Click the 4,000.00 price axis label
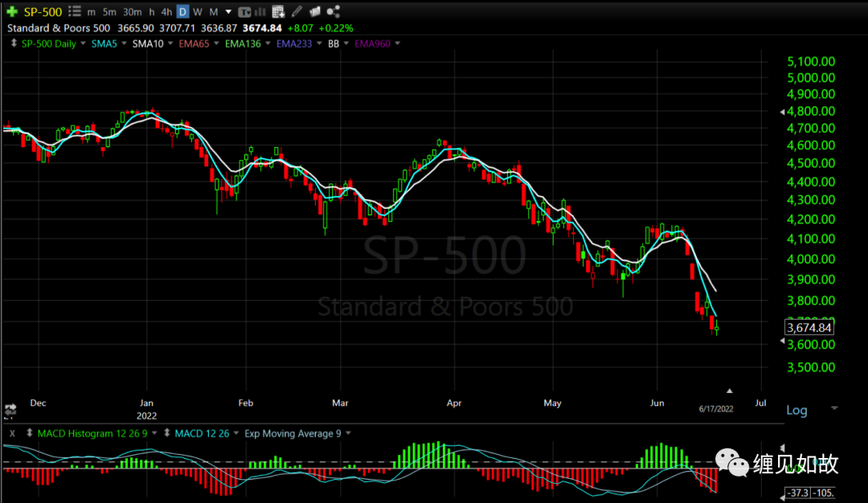This screenshot has height=503, width=868. (x=811, y=259)
